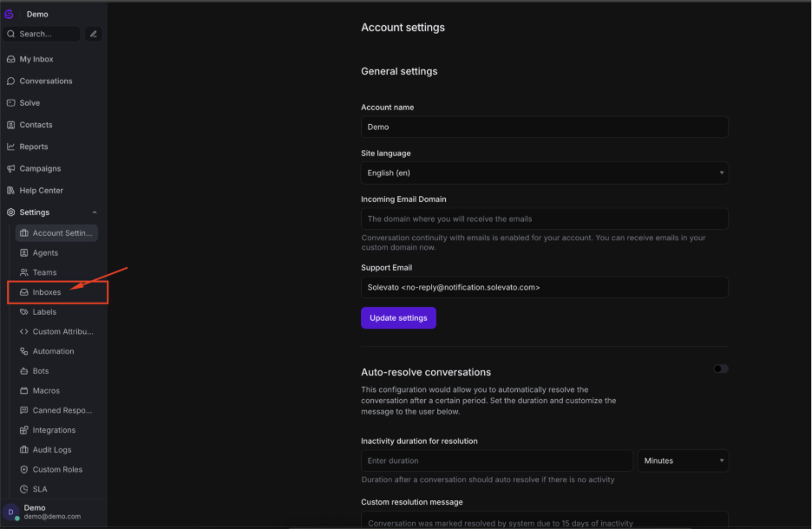Click the Agents icon

[x=23, y=252]
